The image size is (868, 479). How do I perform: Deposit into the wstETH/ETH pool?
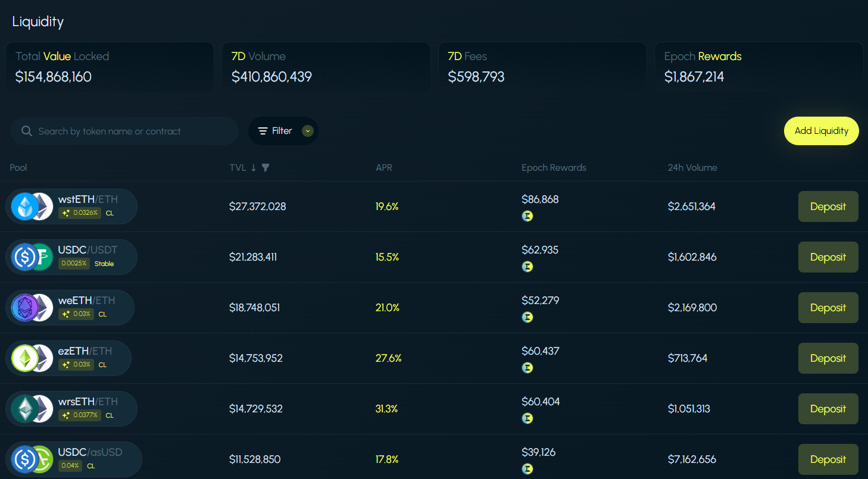828,206
